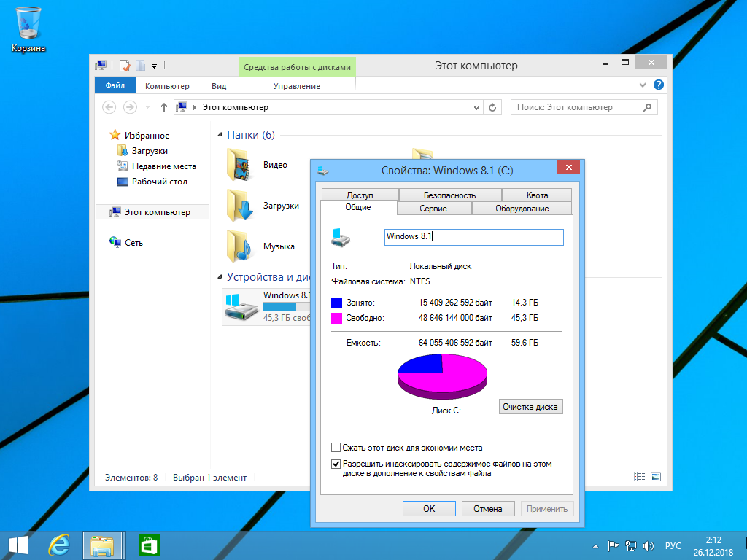Select the Видео folder icon
The image size is (747, 560).
(x=239, y=164)
